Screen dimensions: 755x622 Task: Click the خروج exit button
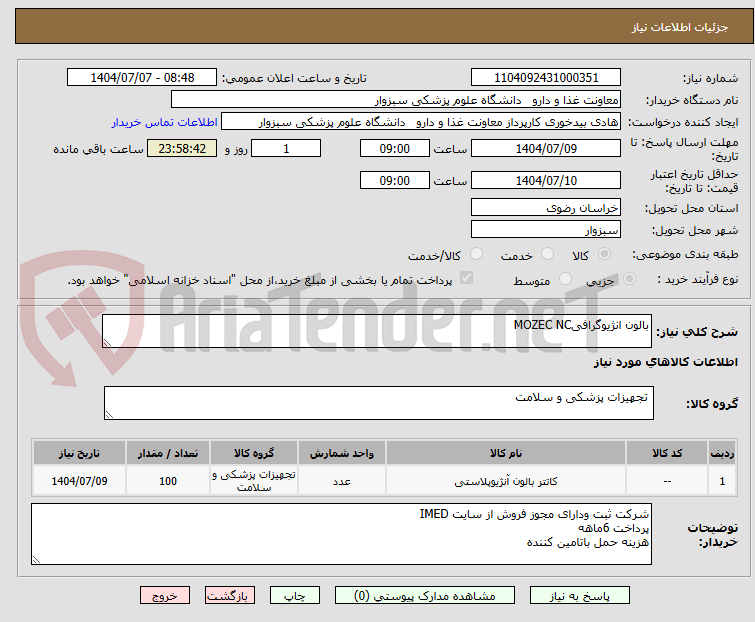[165, 596]
